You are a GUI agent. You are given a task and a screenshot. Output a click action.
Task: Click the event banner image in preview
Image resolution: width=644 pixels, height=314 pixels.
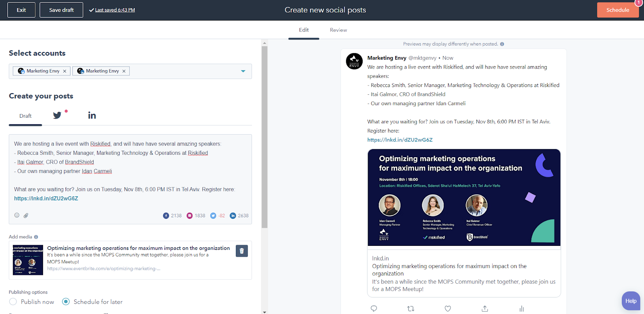(464, 198)
